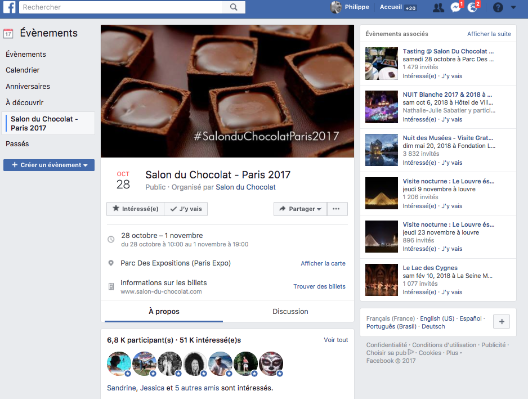528x399 pixels.
Task: Select Calendrier in the left sidebar
Action: (22, 70)
